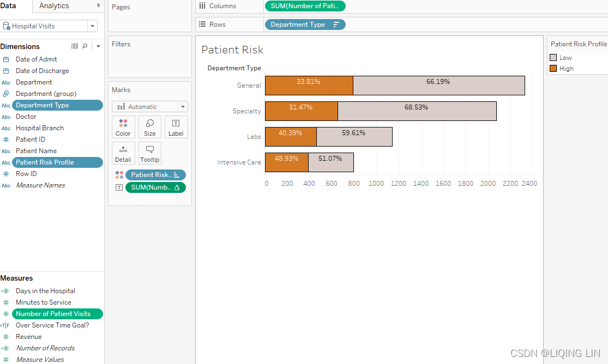The image size is (608, 364).
Task: Click the Intensive Care row label
Action: (239, 162)
